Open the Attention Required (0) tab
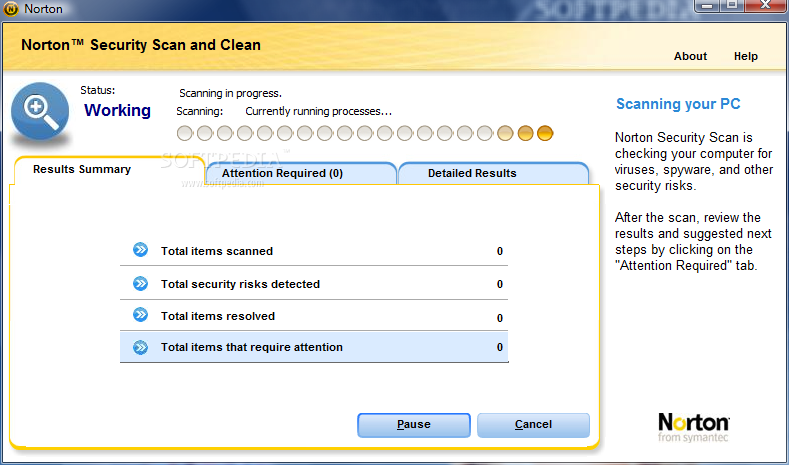This screenshot has height=465, width=789. tap(301, 173)
